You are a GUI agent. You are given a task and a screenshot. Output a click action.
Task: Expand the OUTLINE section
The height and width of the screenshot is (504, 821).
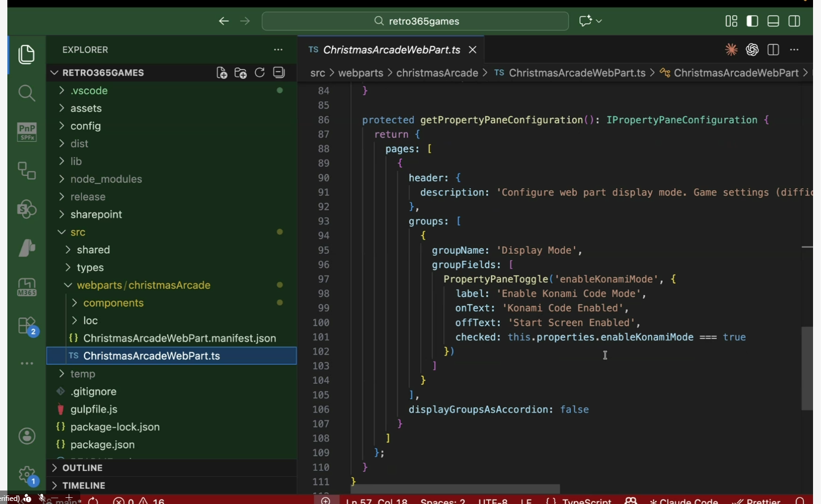tap(82, 468)
